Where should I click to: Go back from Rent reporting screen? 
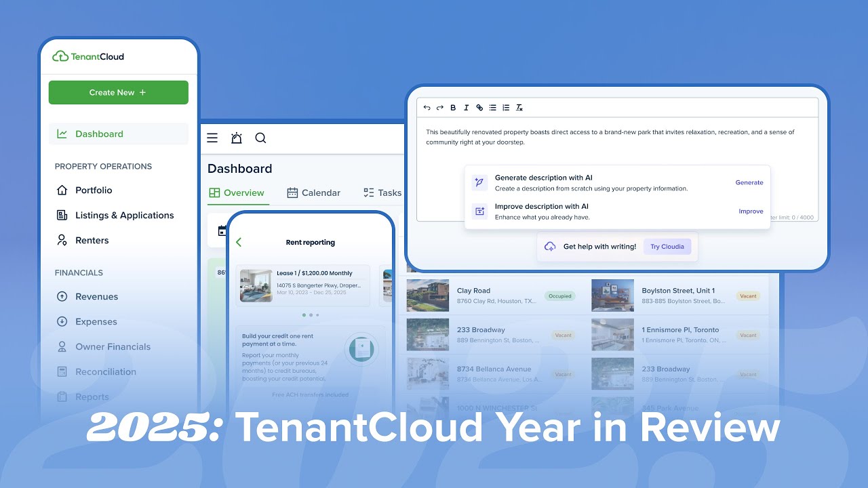(239, 242)
